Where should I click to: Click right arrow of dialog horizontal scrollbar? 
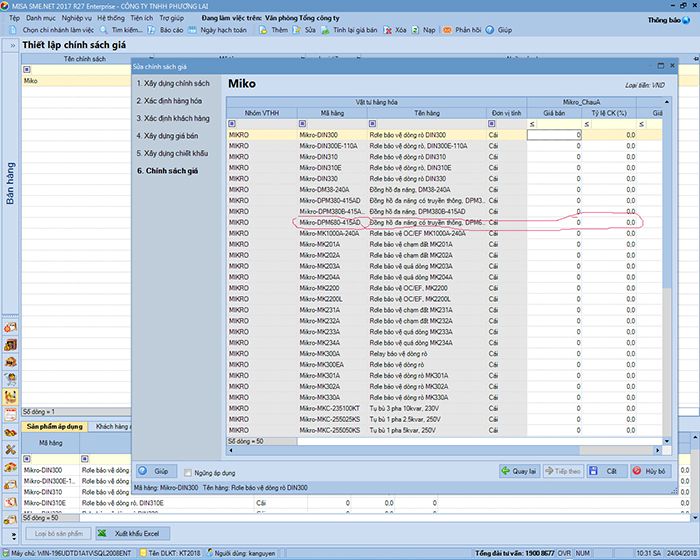point(657,451)
